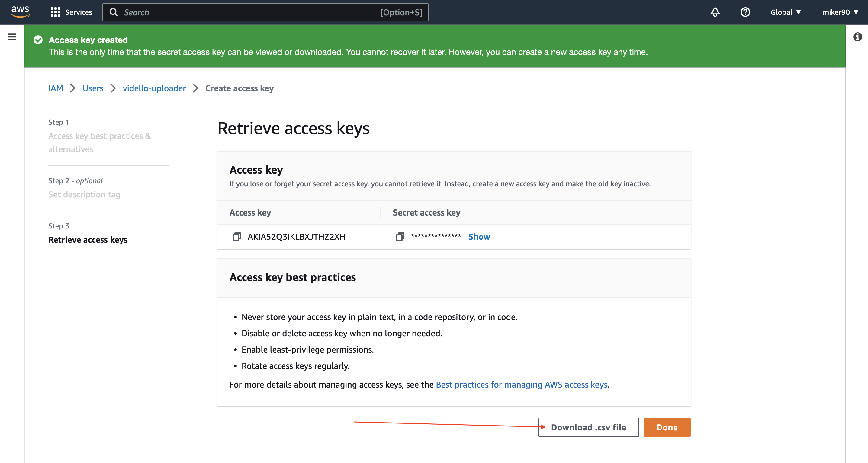Open the Global region dropdown
868x463 pixels.
pyautogui.click(x=786, y=12)
